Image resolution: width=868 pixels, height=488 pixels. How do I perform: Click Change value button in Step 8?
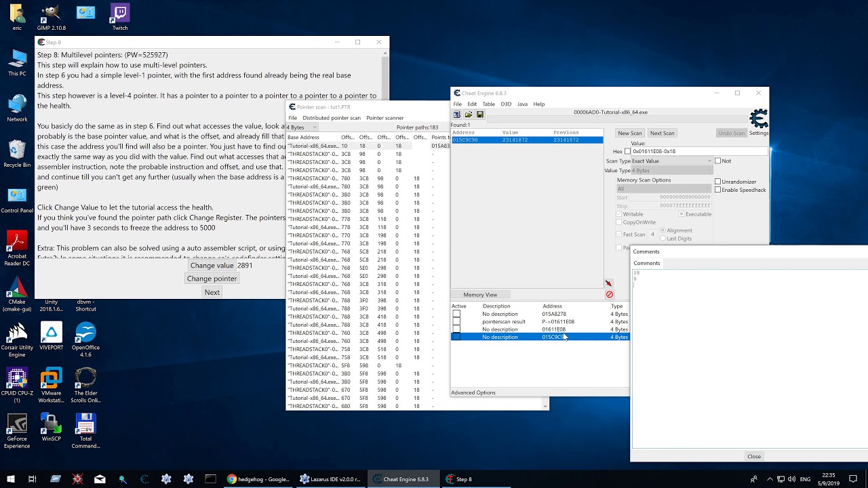[212, 266]
